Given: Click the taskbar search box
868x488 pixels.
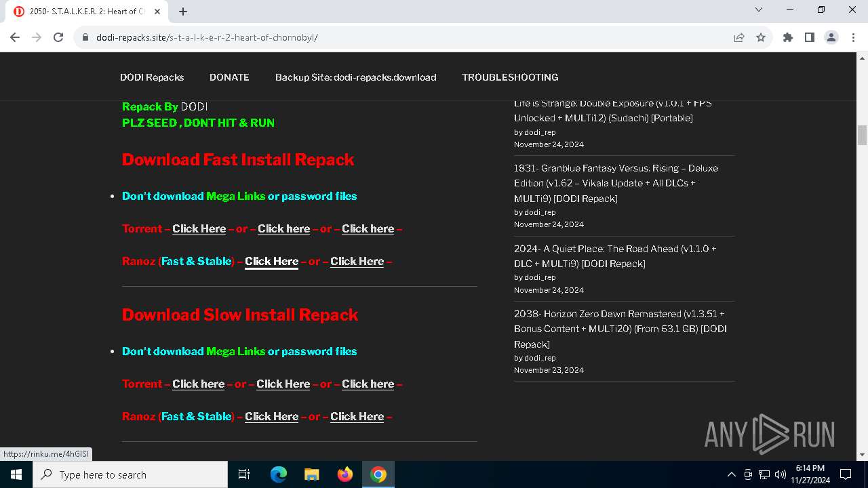Looking at the screenshot, I should tap(130, 474).
